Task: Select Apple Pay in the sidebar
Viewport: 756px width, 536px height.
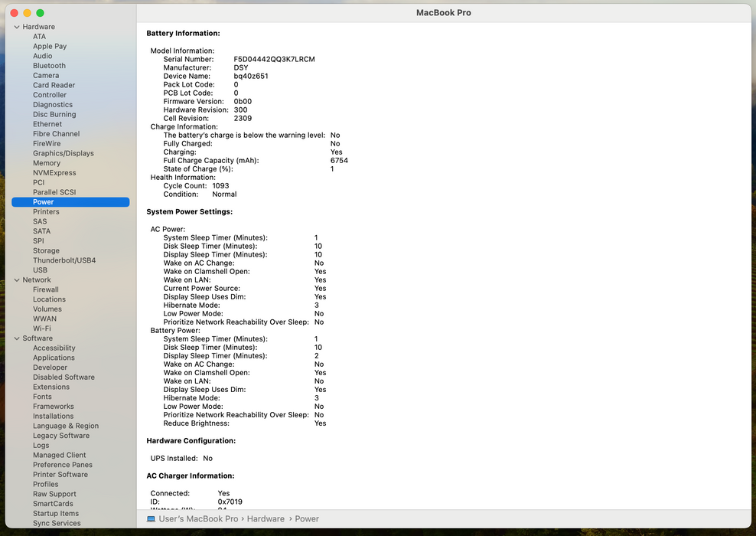Action: [x=50, y=46]
